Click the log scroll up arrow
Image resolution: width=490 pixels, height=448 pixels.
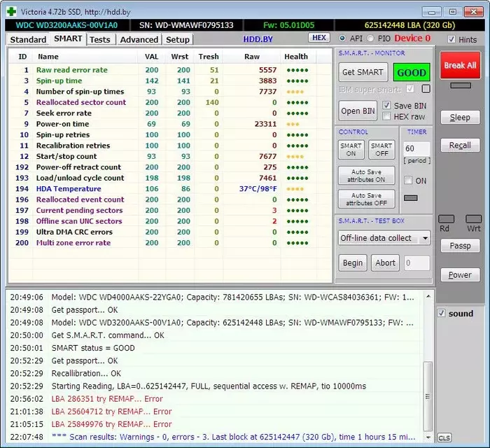click(428, 297)
